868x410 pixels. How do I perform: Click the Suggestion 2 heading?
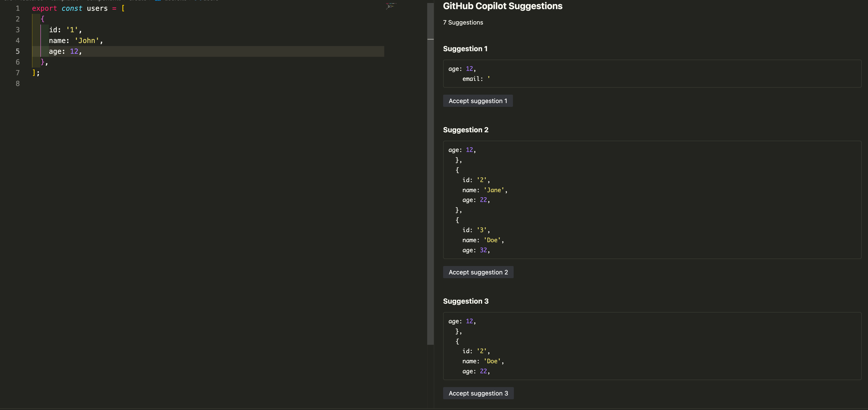pyautogui.click(x=465, y=130)
